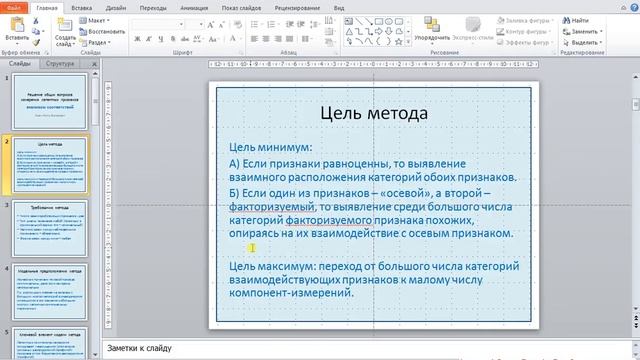640x360 pixels.
Task: Click the Copy icon in clipboard group
Action: (x=36, y=31)
